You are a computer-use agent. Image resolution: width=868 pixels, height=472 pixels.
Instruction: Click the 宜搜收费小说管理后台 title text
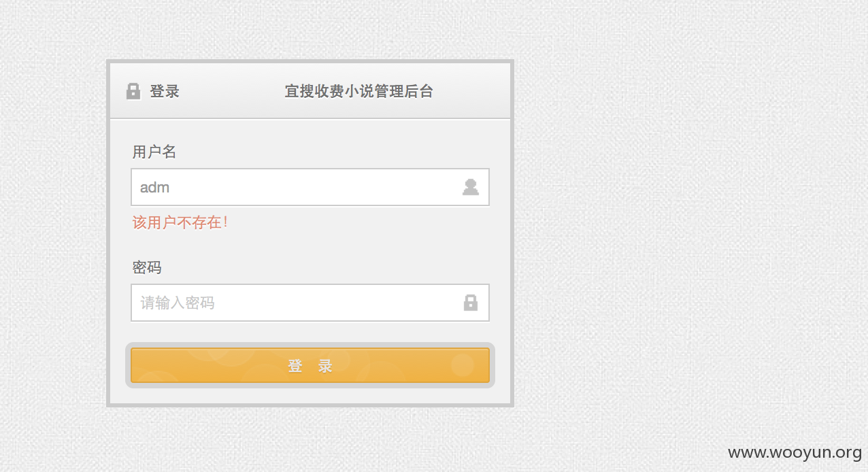(x=359, y=91)
